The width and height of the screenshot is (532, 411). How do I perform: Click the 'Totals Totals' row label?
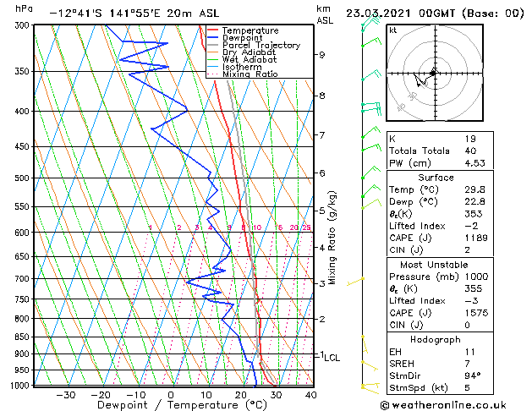[x=419, y=151]
